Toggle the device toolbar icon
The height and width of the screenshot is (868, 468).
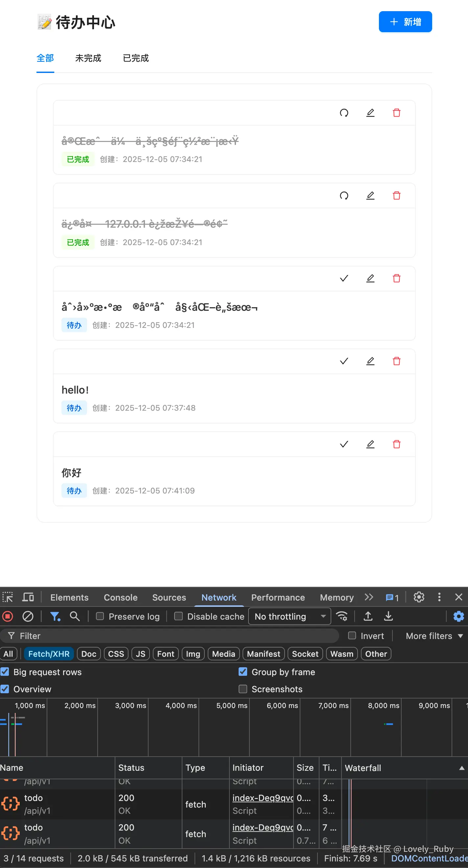click(28, 597)
